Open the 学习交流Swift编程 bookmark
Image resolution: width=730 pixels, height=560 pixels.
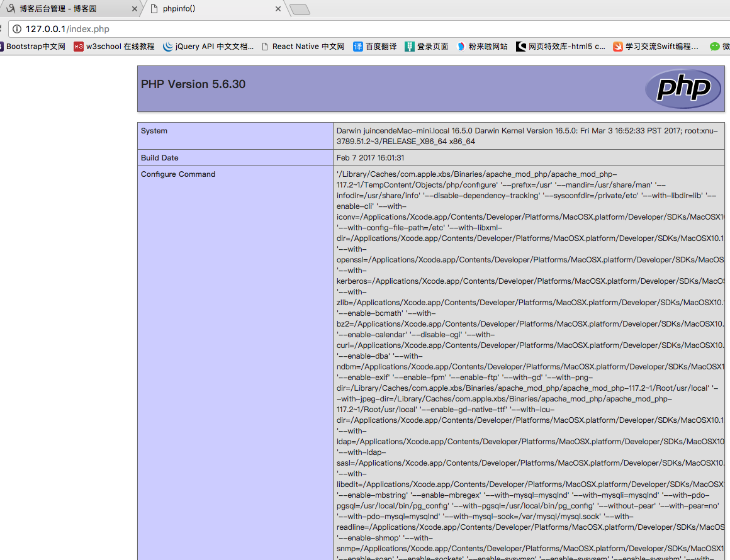[656, 47]
